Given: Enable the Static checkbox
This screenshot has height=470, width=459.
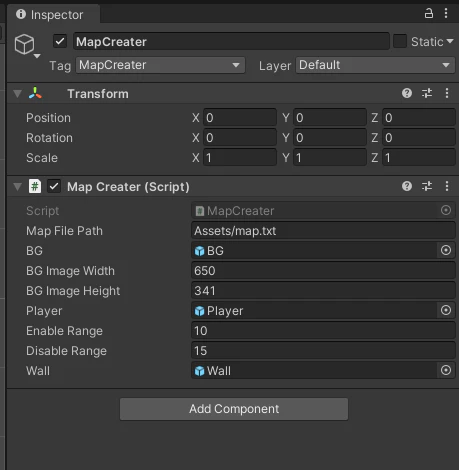Looking at the screenshot, I should tap(400, 41).
